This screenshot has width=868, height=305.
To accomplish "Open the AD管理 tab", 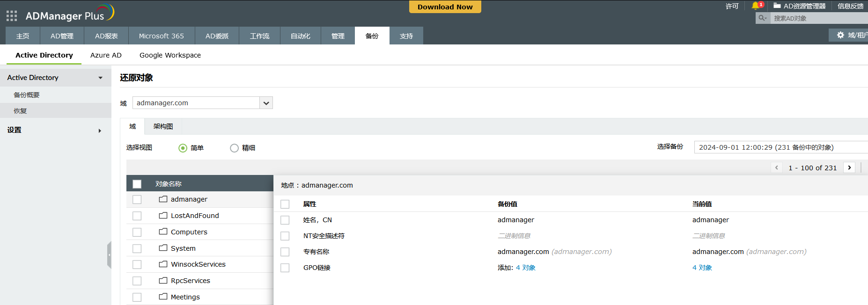I will pyautogui.click(x=62, y=36).
